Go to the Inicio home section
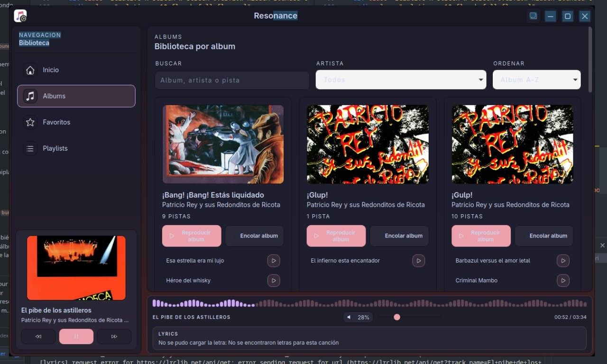This screenshot has height=364, width=607. 76,70
